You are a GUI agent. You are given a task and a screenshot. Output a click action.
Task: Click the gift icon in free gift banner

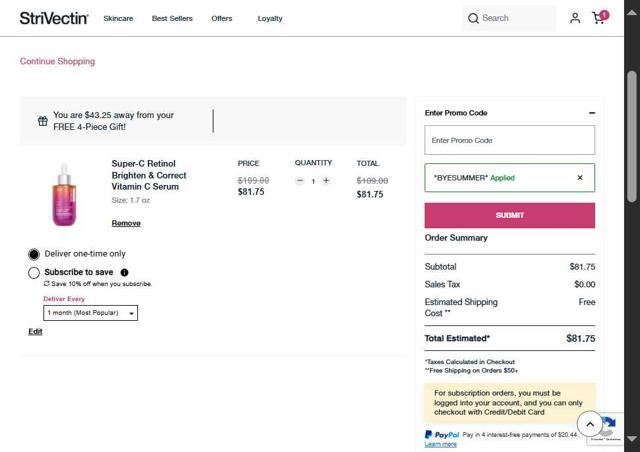(x=43, y=121)
